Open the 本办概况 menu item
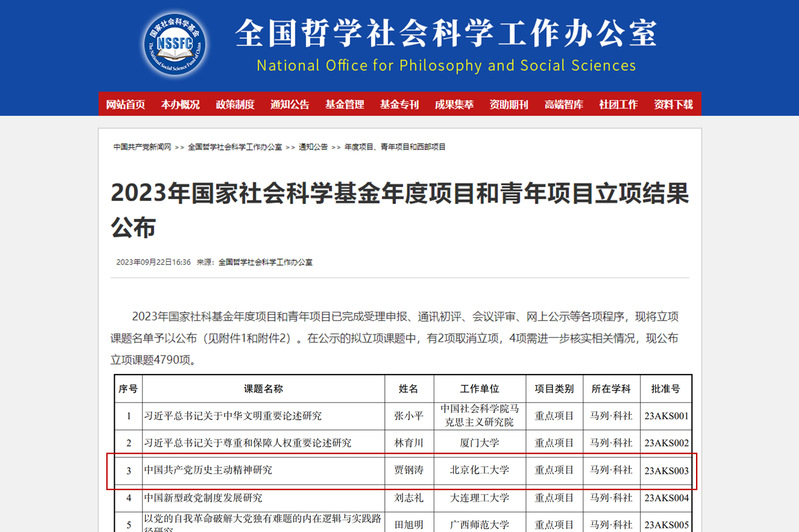The height and width of the screenshot is (532, 799). pos(180,104)
